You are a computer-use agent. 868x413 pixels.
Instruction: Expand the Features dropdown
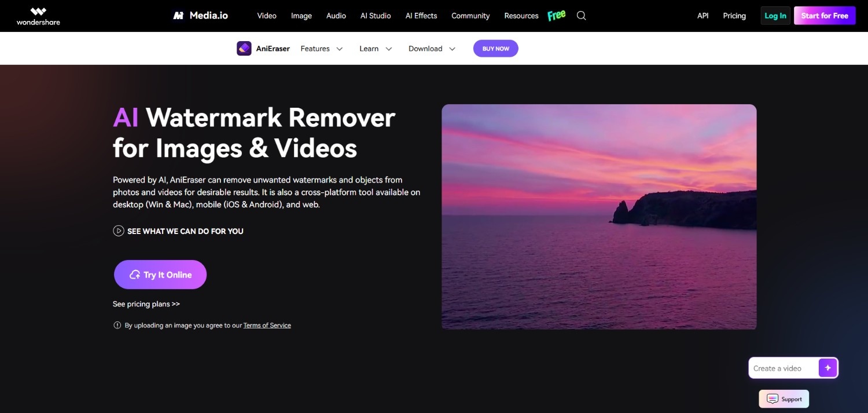pyautogui.click(x=322, y=49)
